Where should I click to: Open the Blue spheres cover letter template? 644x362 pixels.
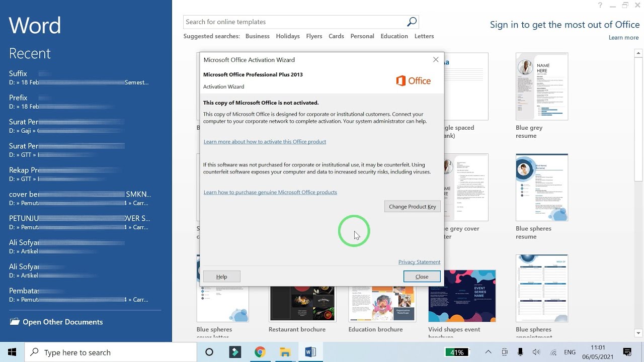222,304
